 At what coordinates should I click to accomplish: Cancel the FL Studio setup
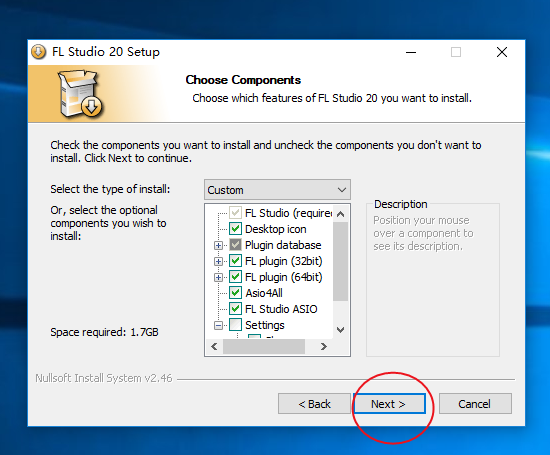coord(475,404)
